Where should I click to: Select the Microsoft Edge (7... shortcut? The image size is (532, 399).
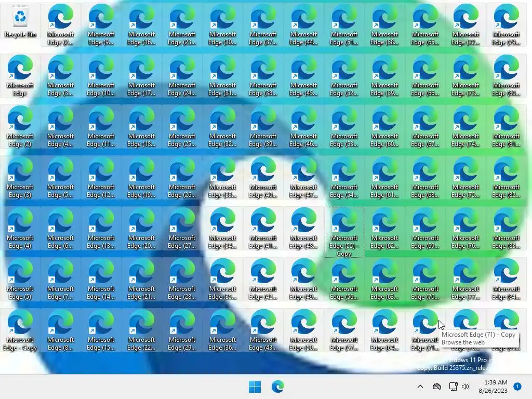pos(60,280)
